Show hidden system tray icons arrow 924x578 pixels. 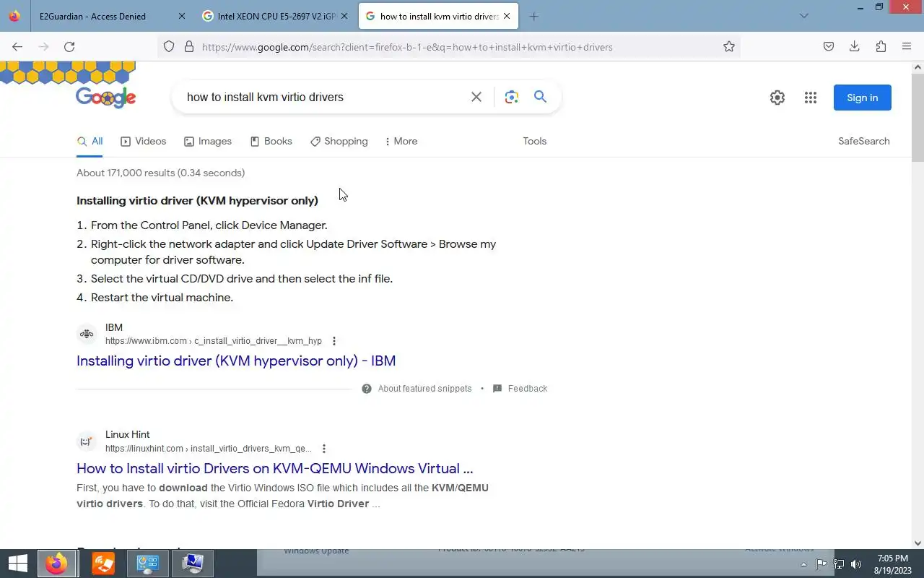(804, 564)
